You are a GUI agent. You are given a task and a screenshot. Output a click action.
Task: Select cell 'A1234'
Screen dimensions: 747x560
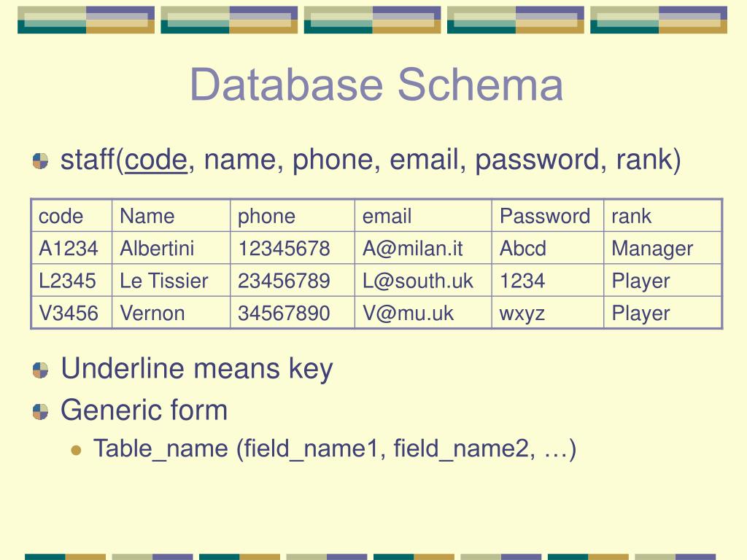(71, 248)
